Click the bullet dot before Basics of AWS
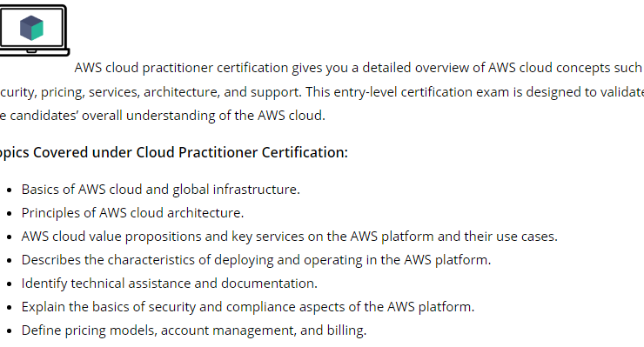644x347 pixels. (x=9, y=190)
